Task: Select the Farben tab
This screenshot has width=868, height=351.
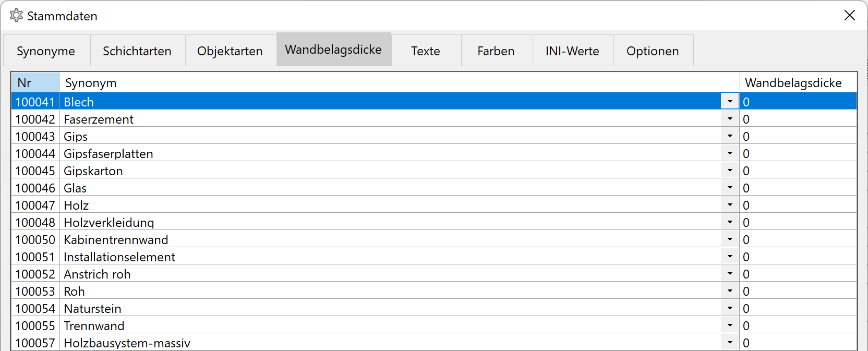Action: 496,51
